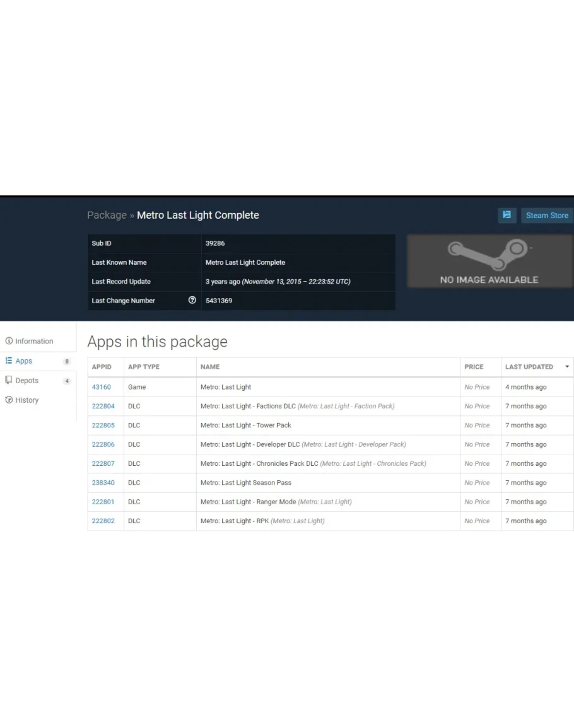Open the Steam Store button
574x728 pixels.
click(547, 216)
